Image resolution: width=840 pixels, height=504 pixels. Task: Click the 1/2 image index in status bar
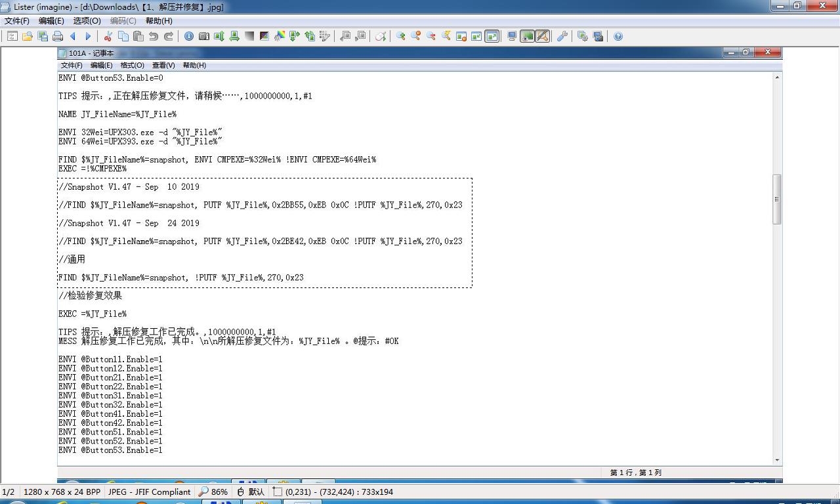point(9,492)
